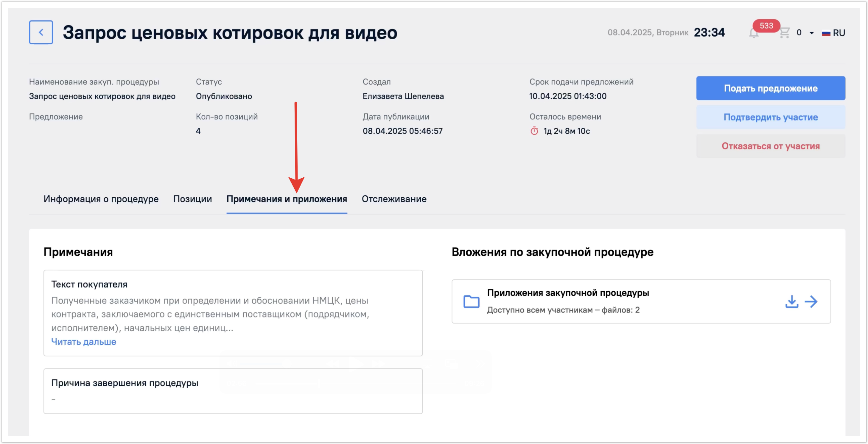This screenshot has height=444, width=868.
Task: Expand buyer text with Читать дальше
Action: point(84,341)
